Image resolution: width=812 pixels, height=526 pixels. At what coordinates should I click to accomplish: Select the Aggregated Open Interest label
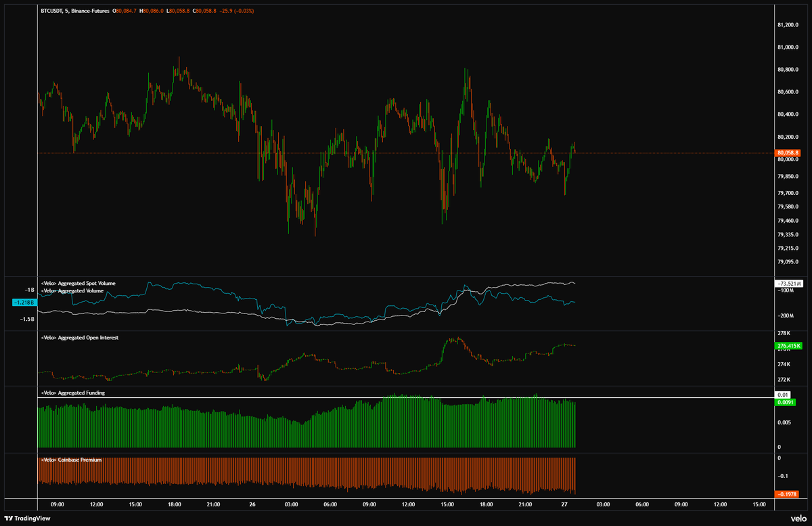79,337
